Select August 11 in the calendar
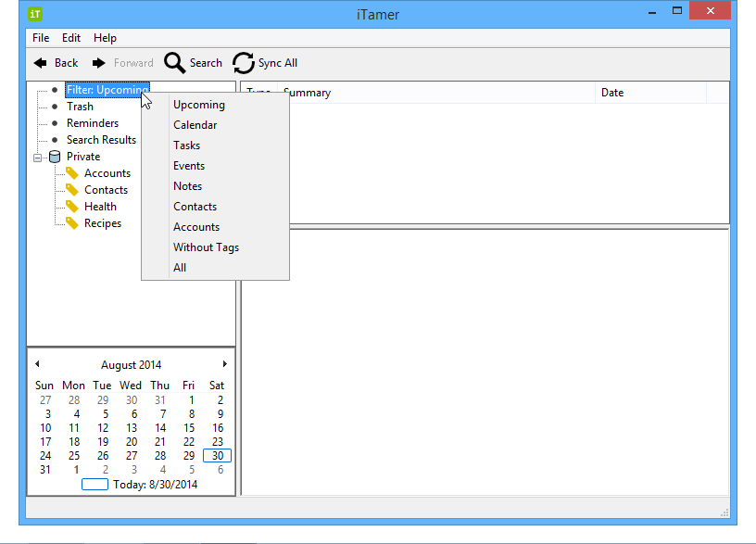This screenshot has height=544, width=756. [74, 428]
